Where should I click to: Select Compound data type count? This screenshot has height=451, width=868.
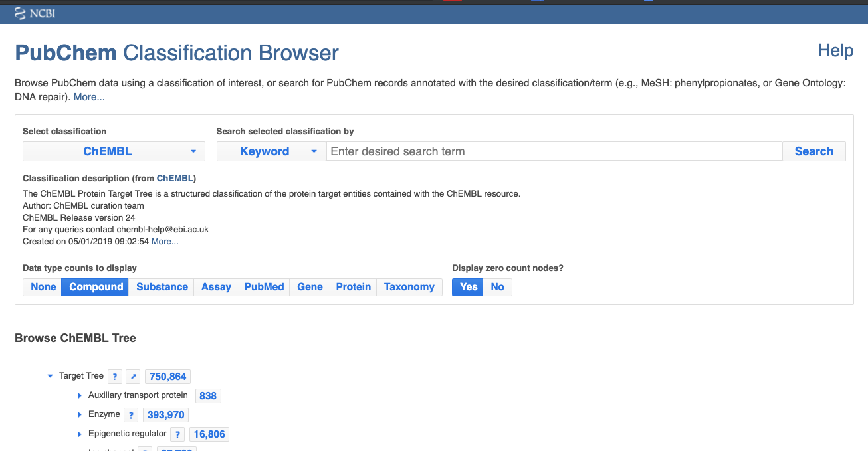tap(96, 287)
